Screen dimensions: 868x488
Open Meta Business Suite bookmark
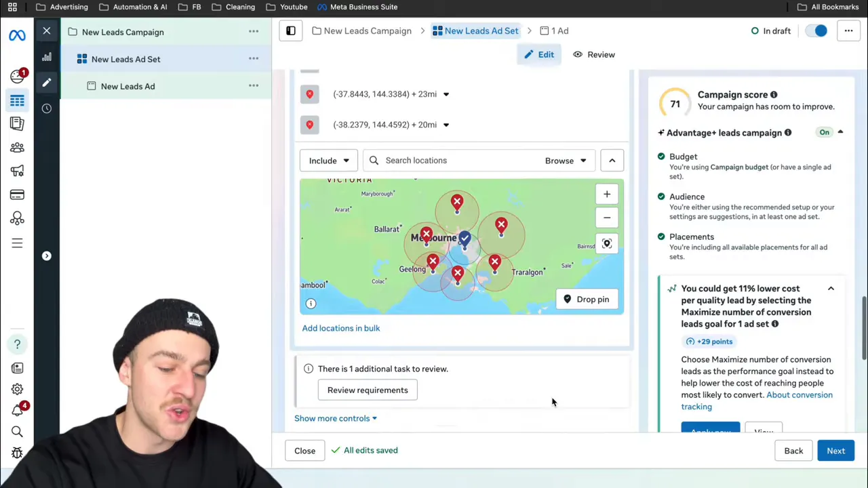[x=357, y=7]
